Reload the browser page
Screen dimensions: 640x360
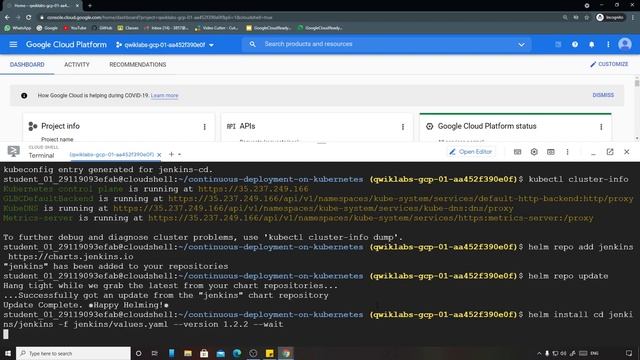28,18
